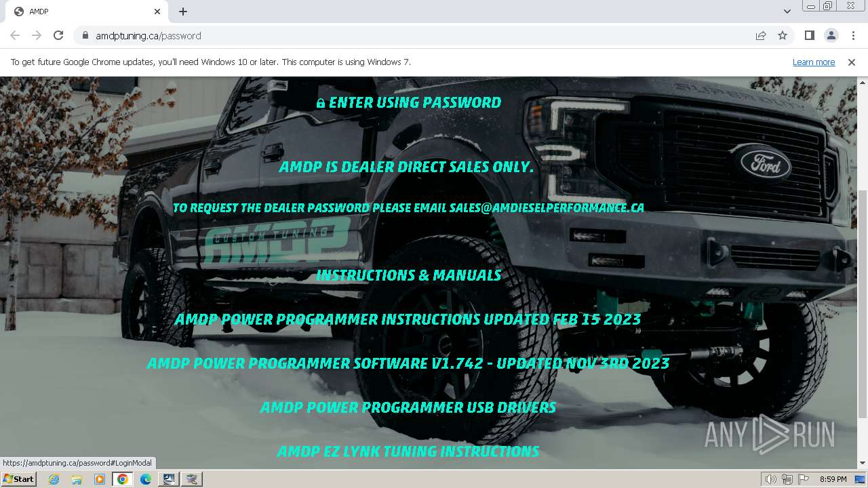Viewport: 868px width, 488px height.
Task: Close the AMDP tab
Action: tap(157, 12)
